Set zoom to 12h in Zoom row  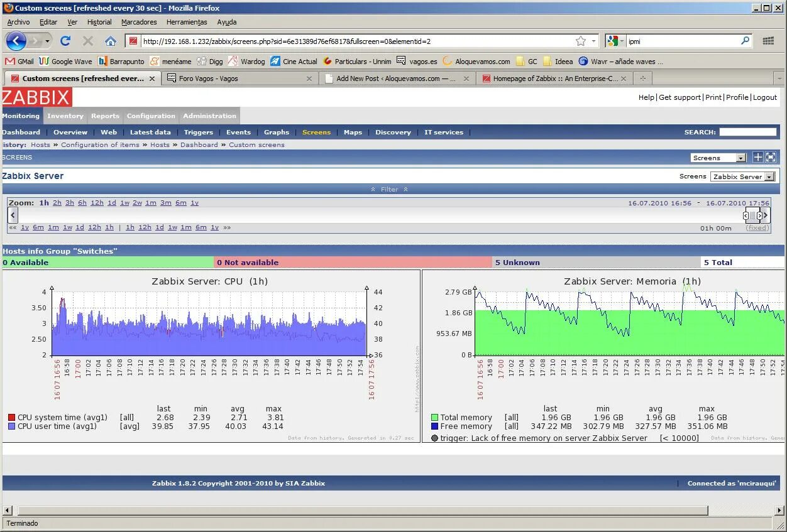[97, 203]
